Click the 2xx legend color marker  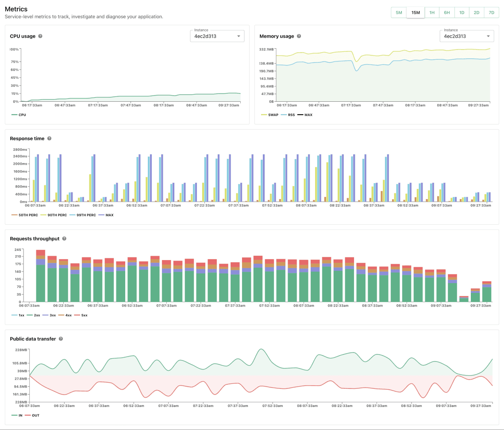click(28, 315)
